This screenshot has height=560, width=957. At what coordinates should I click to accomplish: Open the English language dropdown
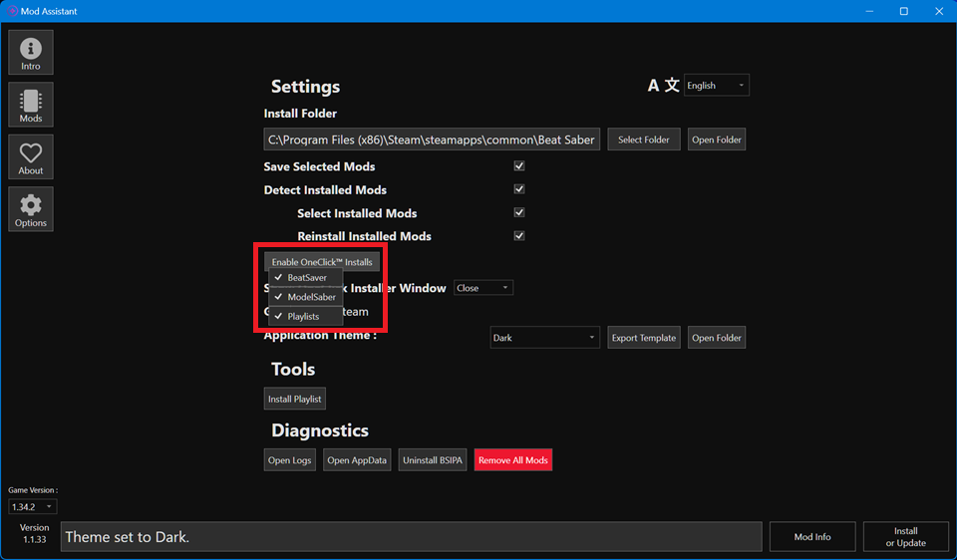tap(716, 86)
